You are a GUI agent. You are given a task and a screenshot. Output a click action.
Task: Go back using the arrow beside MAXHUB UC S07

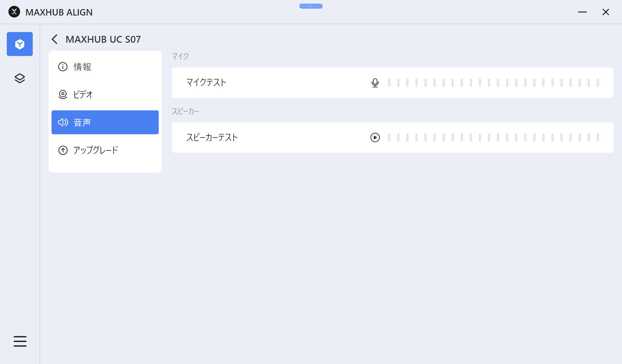(54, 39)
